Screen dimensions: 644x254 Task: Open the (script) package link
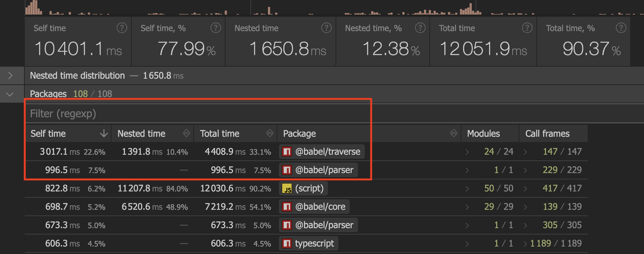tap(303, 188)
